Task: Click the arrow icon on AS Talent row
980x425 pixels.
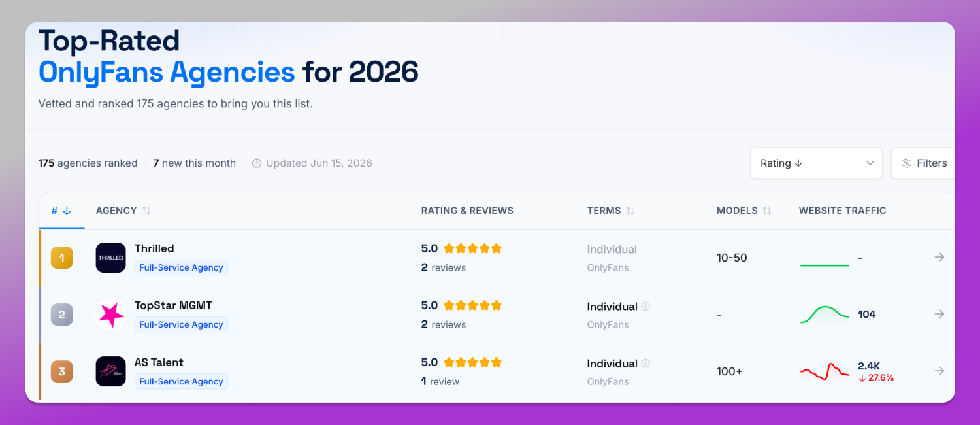Action: [939, 371]
